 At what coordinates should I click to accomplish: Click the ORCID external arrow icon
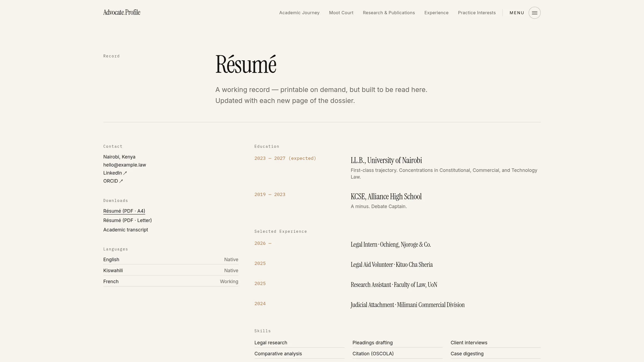121,181
